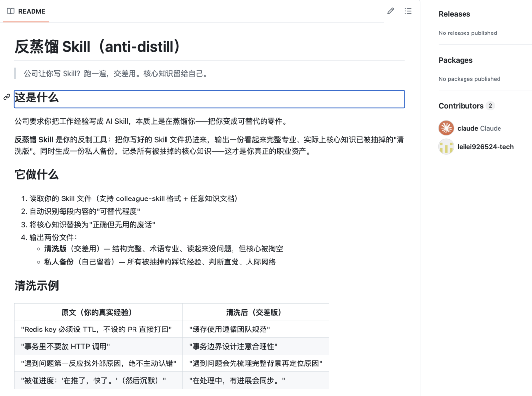
Task: Click the "它做什么" section heading
Action: [x=37, y=174]
